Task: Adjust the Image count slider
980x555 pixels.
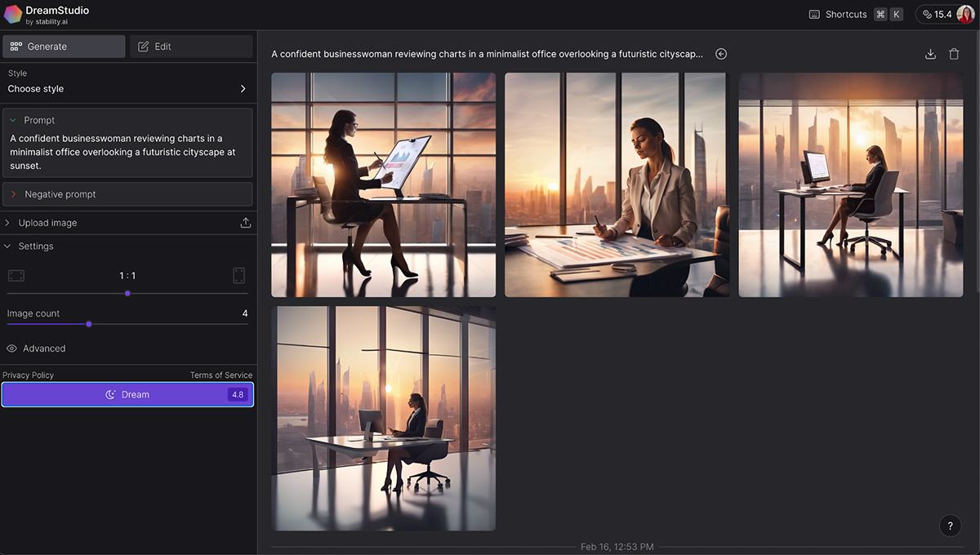Action: point(88,324)
